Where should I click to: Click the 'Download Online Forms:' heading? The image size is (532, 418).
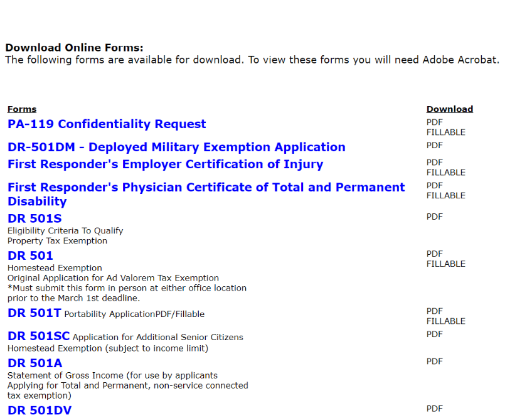74,48
